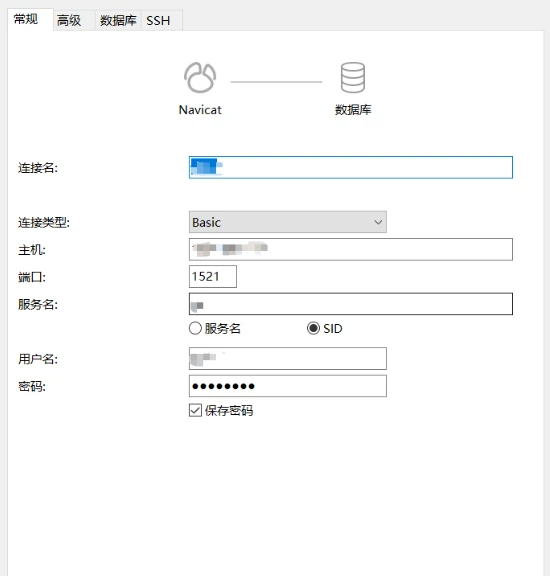The image size is (550, 576).
Task: Open the 数据库 tab
Action: (x=118, y=21)
